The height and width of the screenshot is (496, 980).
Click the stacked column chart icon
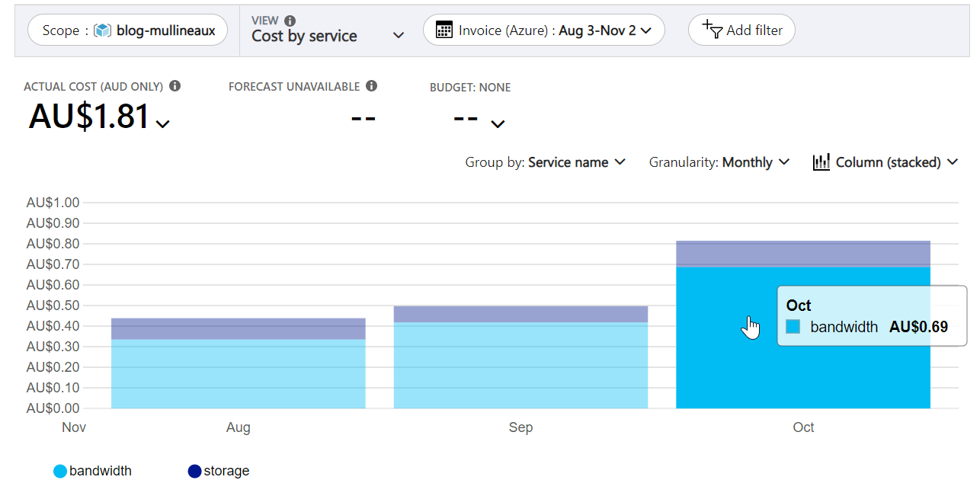[x=821, y=162]
